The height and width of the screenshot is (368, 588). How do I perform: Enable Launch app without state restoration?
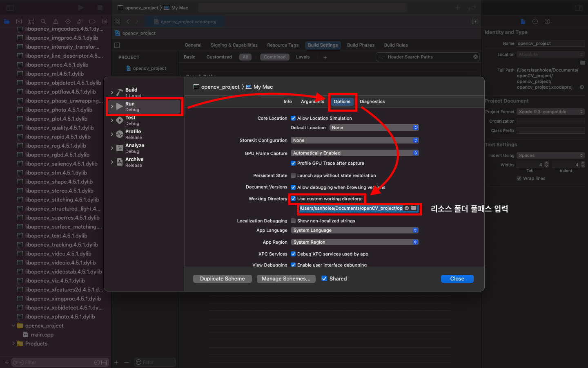(x=293, y=175)
